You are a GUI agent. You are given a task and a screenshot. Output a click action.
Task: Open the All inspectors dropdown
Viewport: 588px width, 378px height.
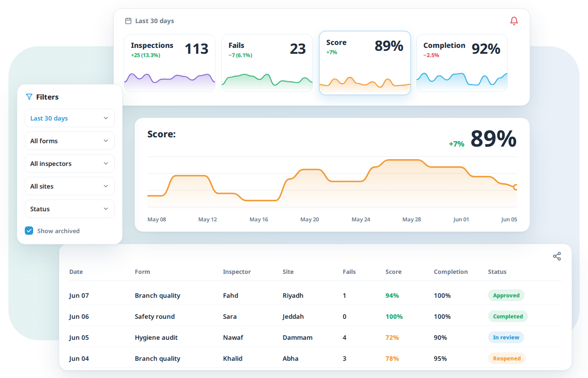pyautogui.click(x=70, y=163)
